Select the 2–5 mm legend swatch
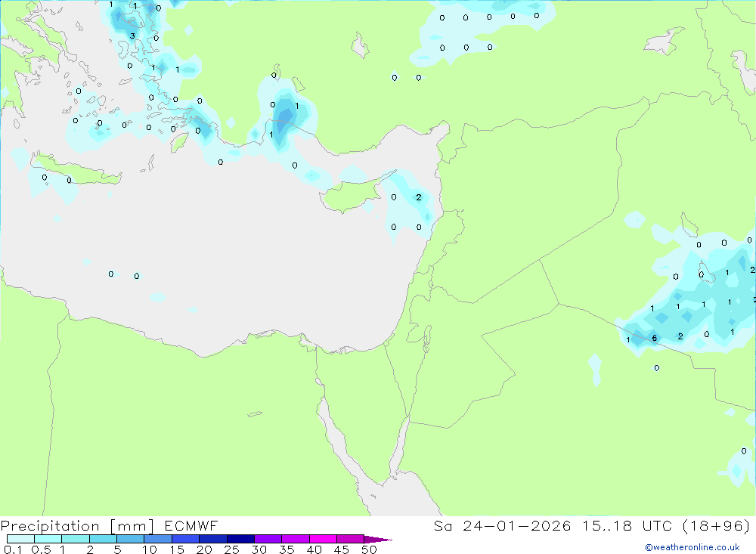This screenshot has height=554, width=756. (103, 539)
